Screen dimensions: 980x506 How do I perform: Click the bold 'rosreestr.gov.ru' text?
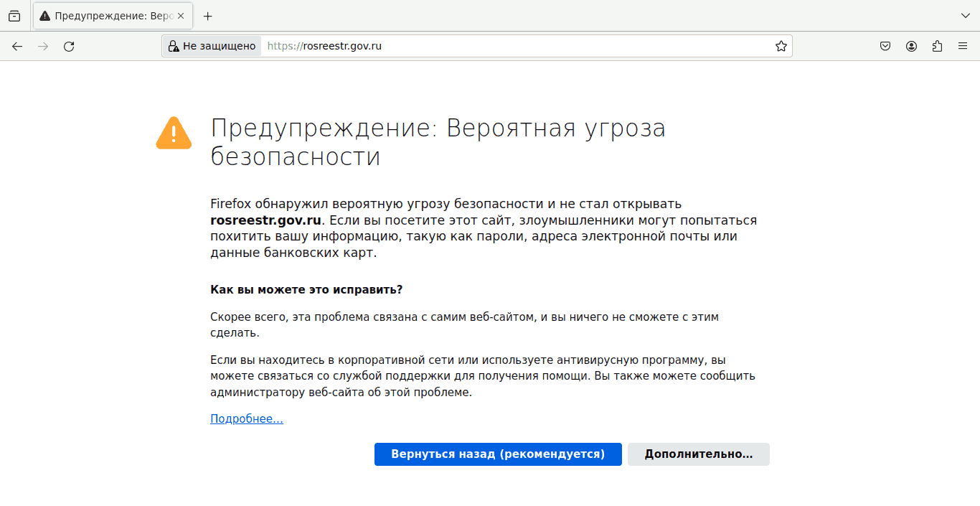tap(266, 220)
